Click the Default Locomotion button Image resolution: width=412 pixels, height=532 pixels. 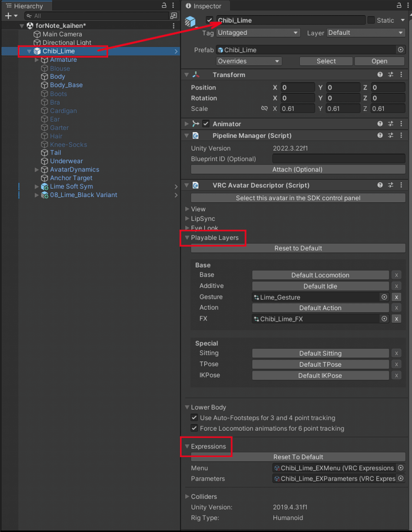[320, 275]
